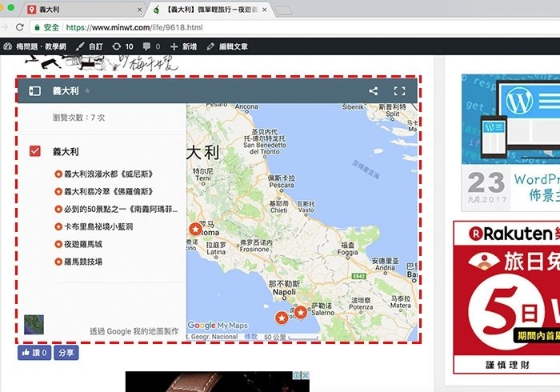
Task: Select 卡布里島祕境小藍洞 location
Action: 99,226
